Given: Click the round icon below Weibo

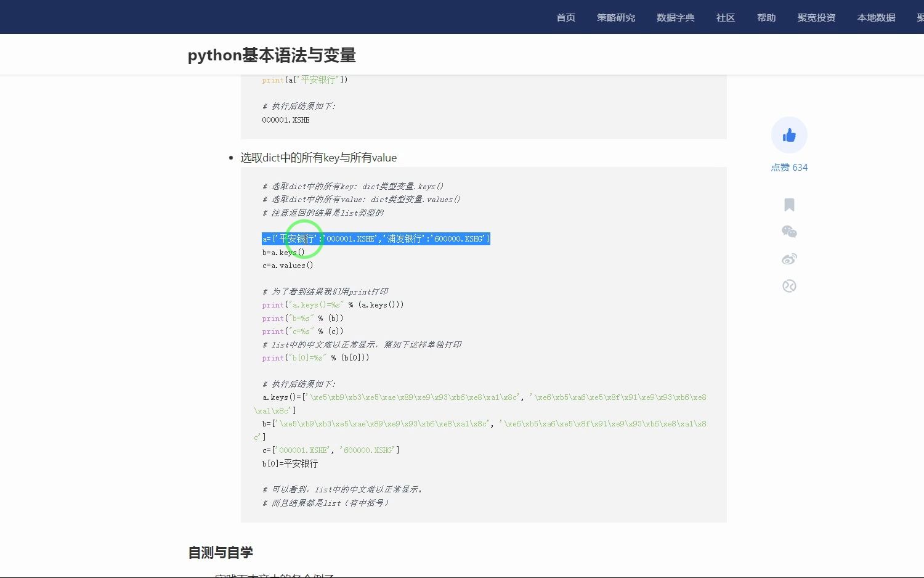Looking at the screenshot, I should (x=789, y=286).
